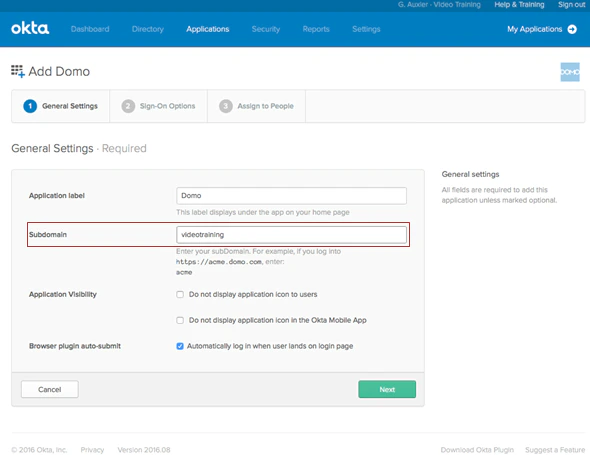Click the Version 2016.08 footer text
Image resolution: width=590 pixels, height=455 pixels.
pyautogui.click(x=144, y=450)
